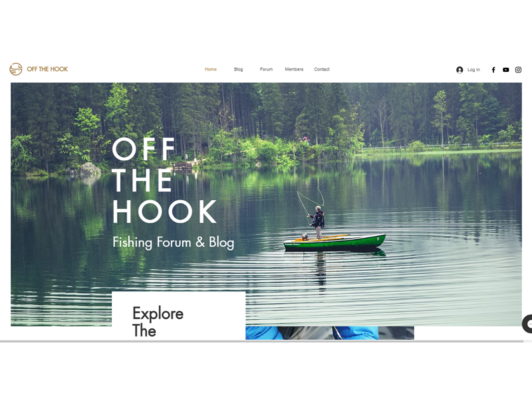
Task: Navigate to the Members page
Action: (x=294, y=69)
